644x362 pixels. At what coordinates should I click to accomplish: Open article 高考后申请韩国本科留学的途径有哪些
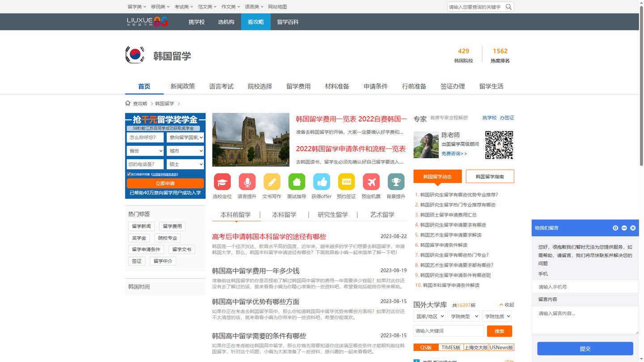[x=269, y=236]
